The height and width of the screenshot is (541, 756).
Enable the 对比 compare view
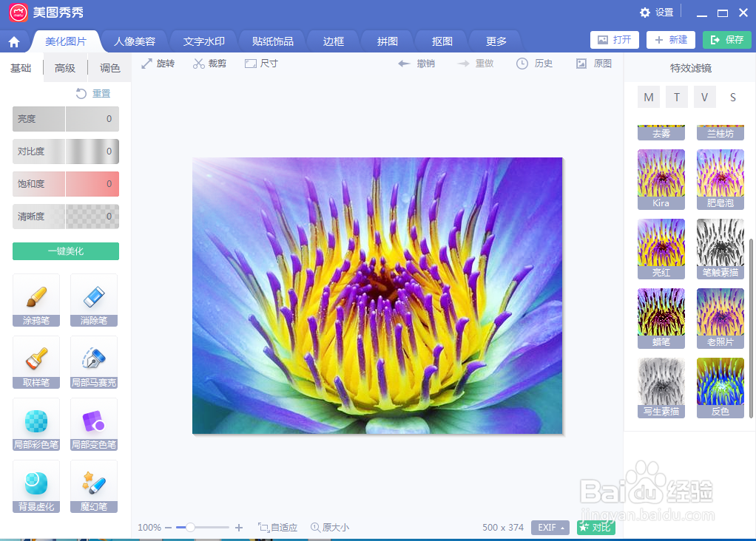[x=595, y=527]
